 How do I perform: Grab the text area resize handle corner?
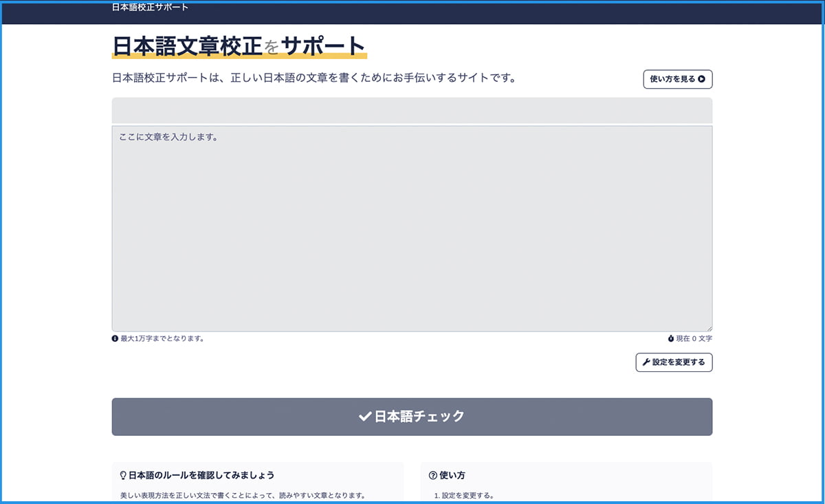tap(708, 328)
